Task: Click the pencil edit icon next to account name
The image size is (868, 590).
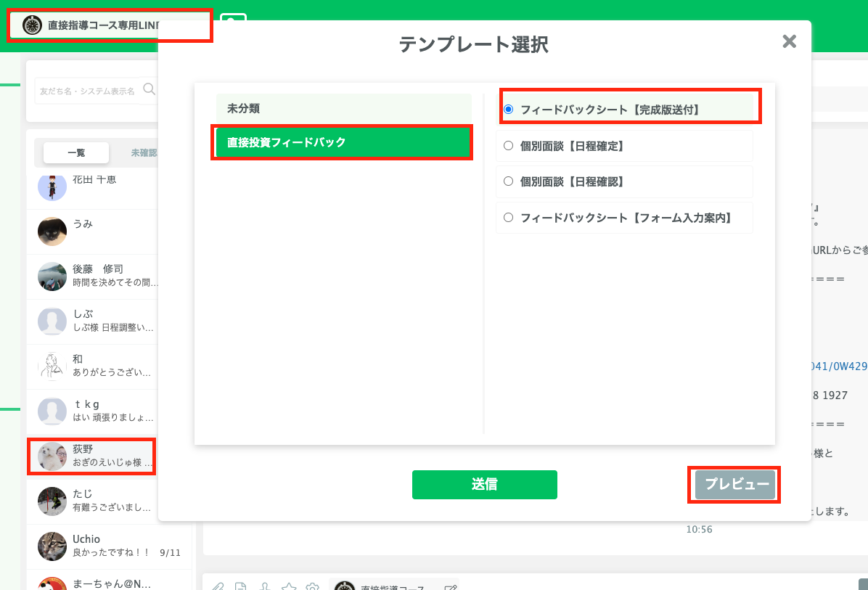Action: pyautogui.click(x=451, y=586)
